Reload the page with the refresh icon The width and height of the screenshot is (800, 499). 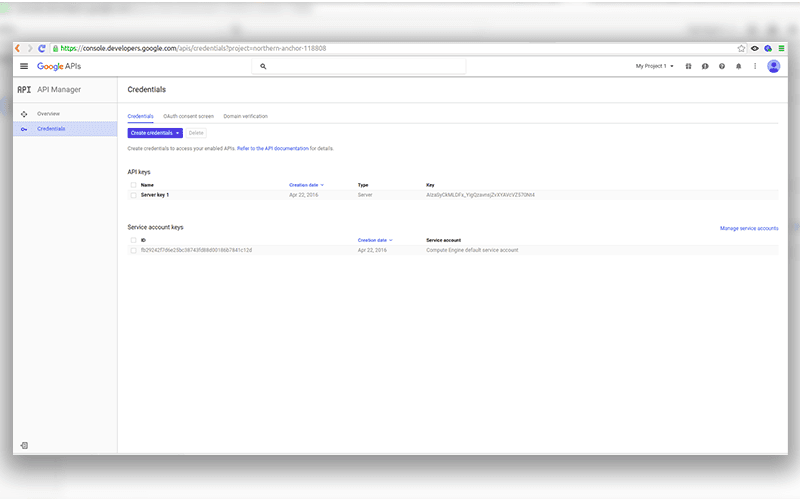point(42,48)
